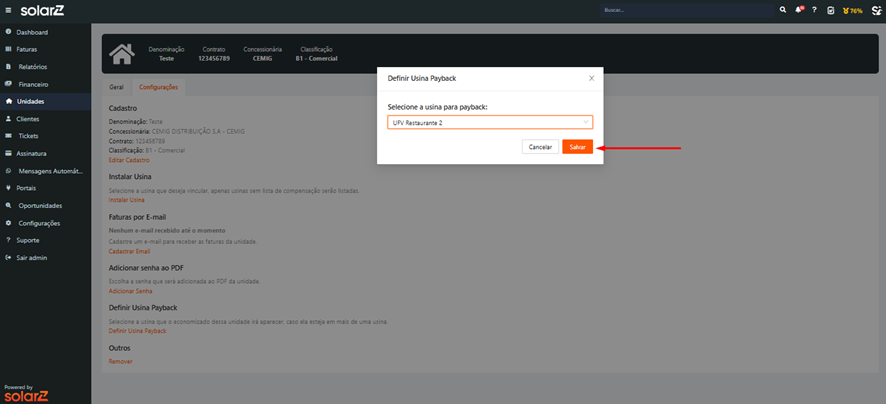Open help question mark icon
Viewport: 886px width, 404px height.
pos(814,10)
